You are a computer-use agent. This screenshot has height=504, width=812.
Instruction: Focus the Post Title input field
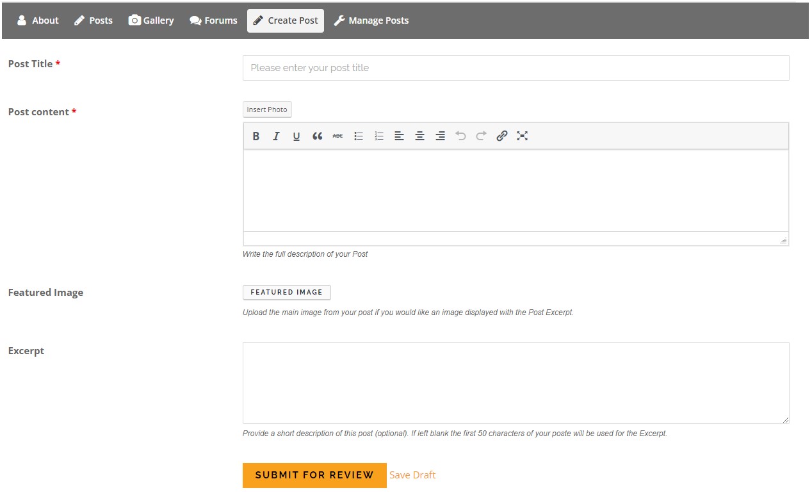516,68
